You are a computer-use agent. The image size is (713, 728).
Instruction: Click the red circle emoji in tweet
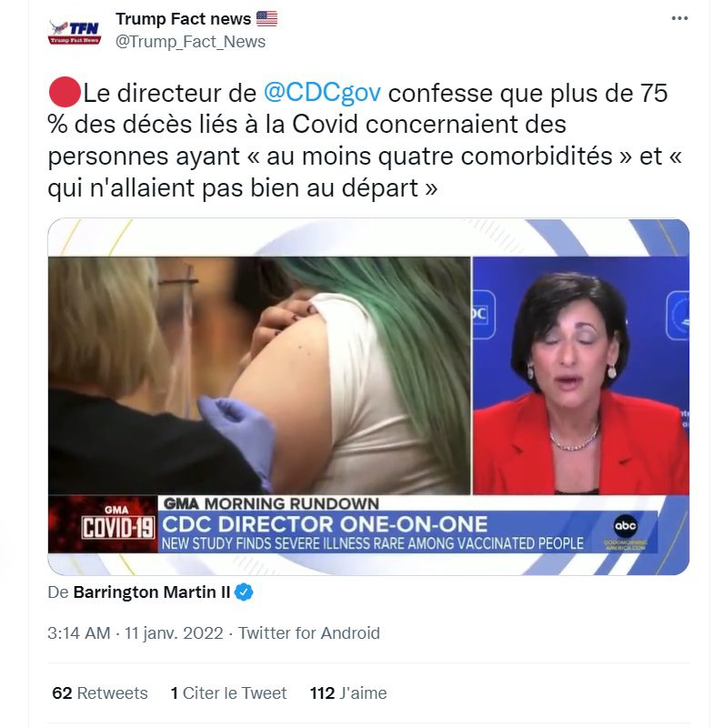[65, 92]
